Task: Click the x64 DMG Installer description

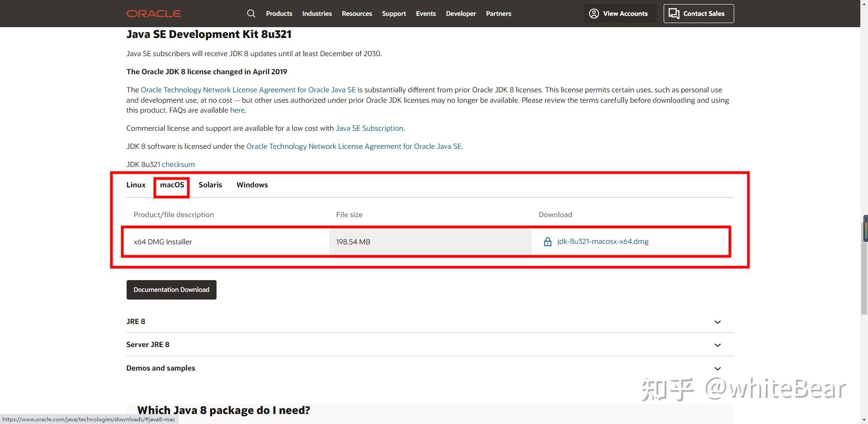Action: pos(163,242)
